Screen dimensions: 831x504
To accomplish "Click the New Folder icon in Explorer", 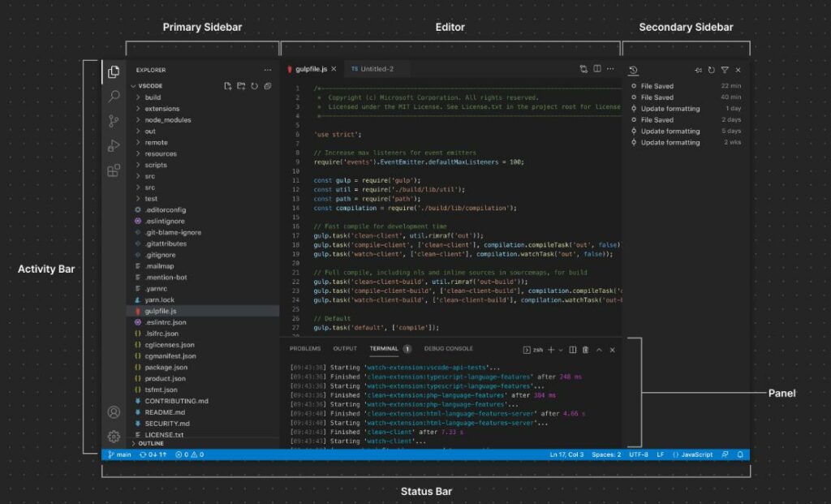I will (241, 86).
